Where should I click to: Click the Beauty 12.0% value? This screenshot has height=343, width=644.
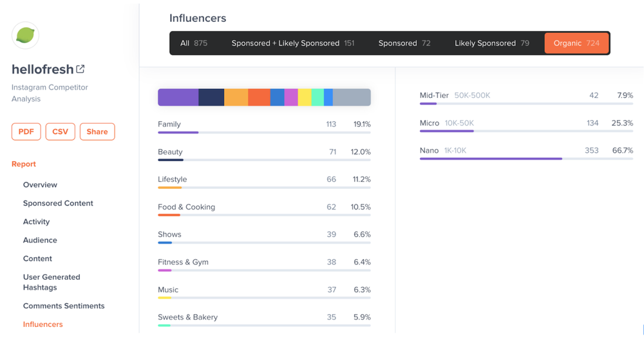pyautogui.click(x=361, y=152)
